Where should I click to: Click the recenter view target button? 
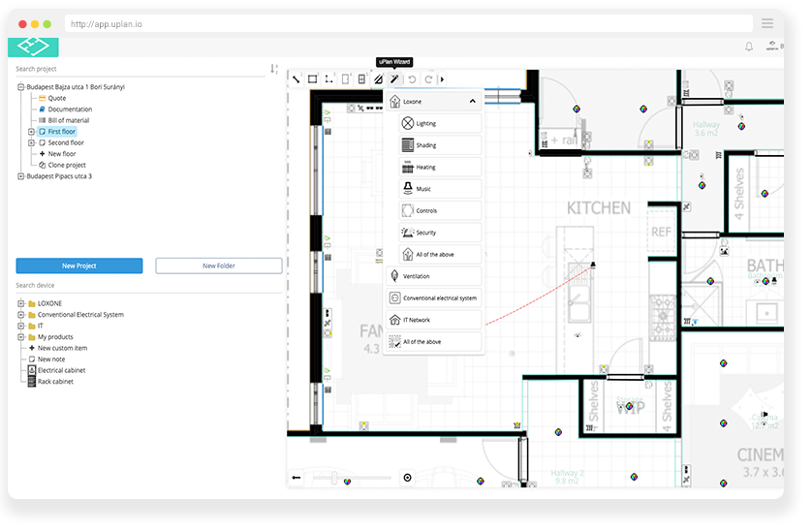tap(408, 477)
